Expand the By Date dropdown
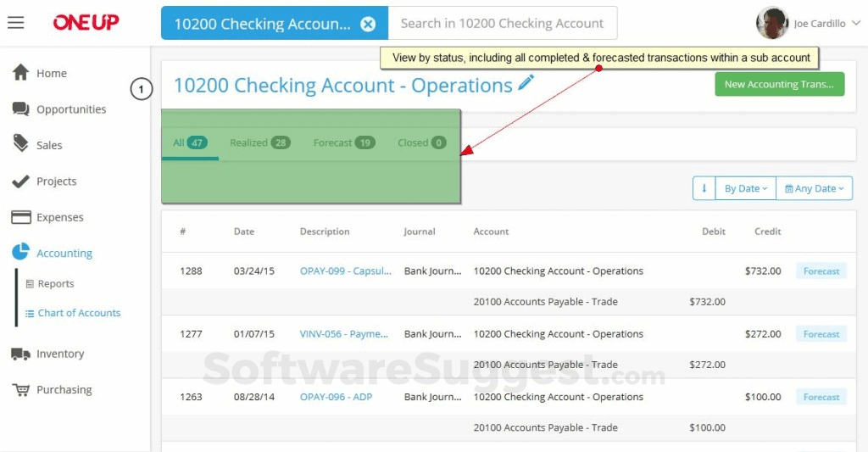The height and width of the screenshot is (452, 868). [746, 188]
